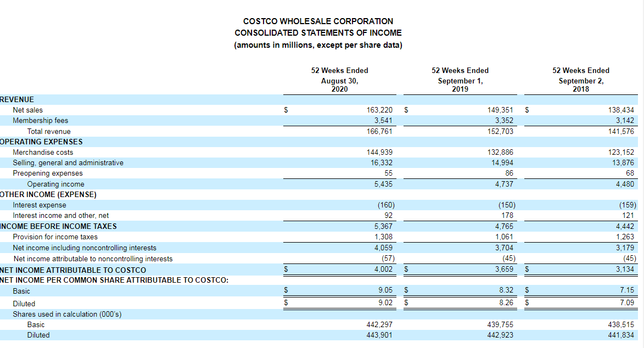
Task: Click 'Selling, general and administrative' label
Action: (x=68, y=162)
